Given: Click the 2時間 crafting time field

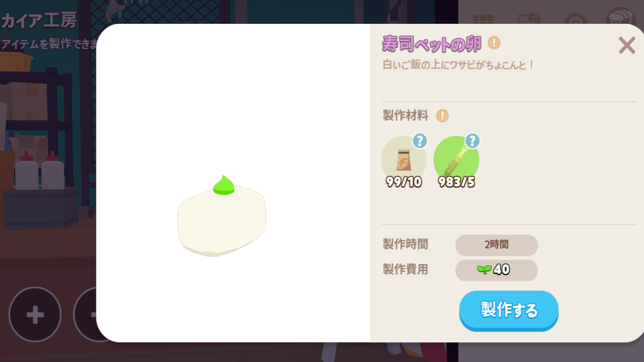Looking at the screenshot, I should click(496, 245).
